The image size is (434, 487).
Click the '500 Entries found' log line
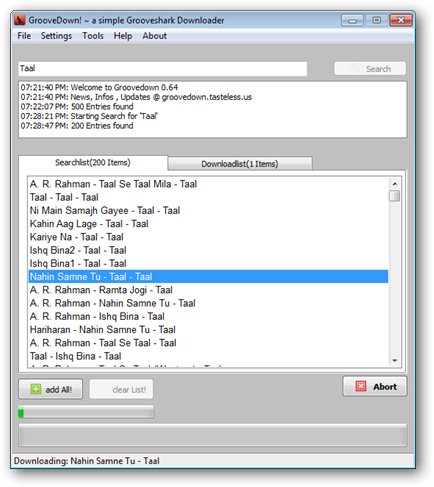pyautogui.click(x=77, y=107)
